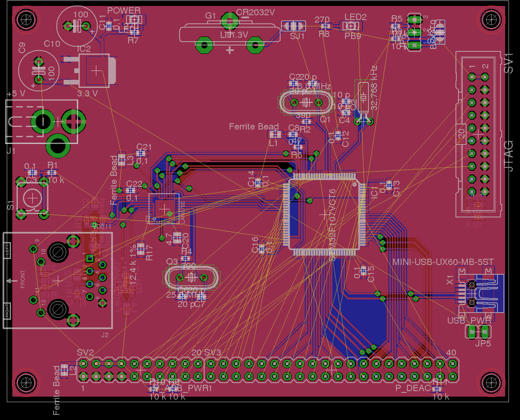Click the C15 capacitor label
The height and width of the screenshot is (420, 520).
[x=371, y=274]
